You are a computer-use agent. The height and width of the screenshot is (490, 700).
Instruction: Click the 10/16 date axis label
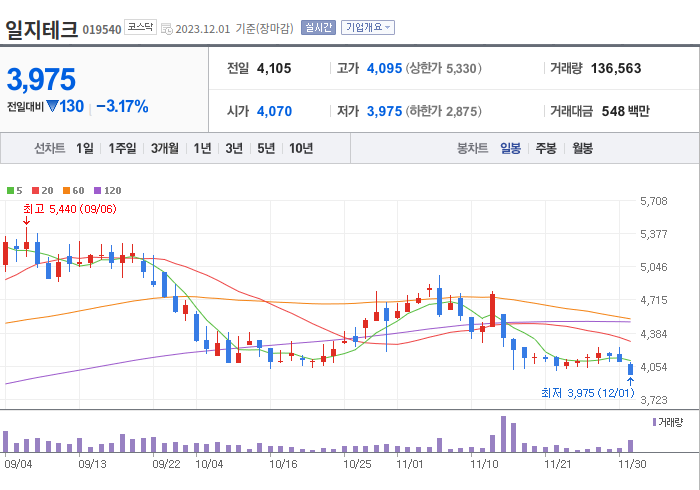(x=283, y=464)
